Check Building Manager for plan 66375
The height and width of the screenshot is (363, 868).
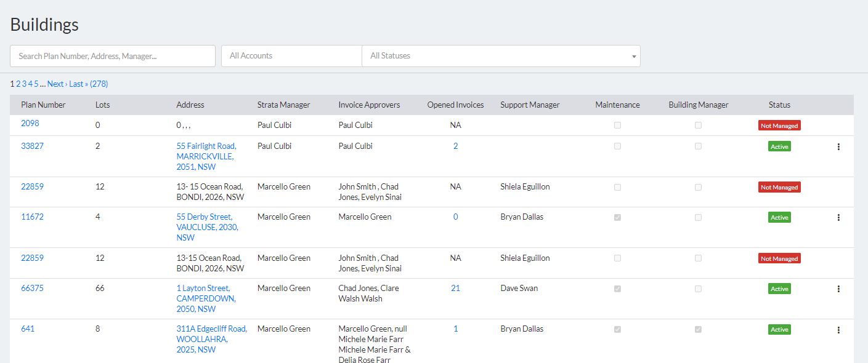[698, 289]
